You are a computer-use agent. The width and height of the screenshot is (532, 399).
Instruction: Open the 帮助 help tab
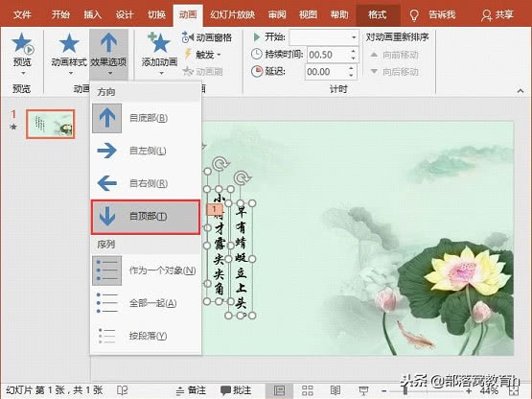(x=339, y=15)
